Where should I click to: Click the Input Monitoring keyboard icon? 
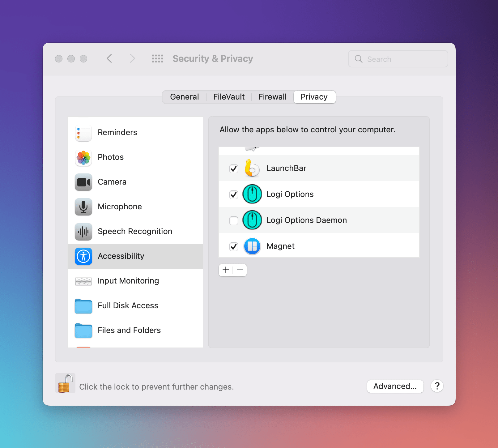83,281
